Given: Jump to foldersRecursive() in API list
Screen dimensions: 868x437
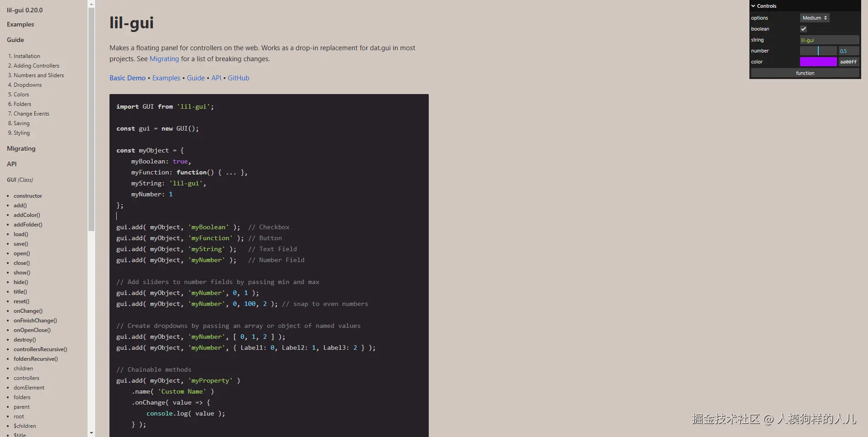Looking at the screenshot, I should pos(36,359).
